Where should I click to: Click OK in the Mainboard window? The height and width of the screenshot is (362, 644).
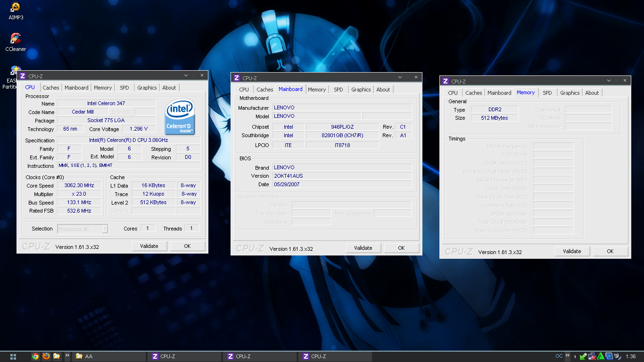coord(401,248)
